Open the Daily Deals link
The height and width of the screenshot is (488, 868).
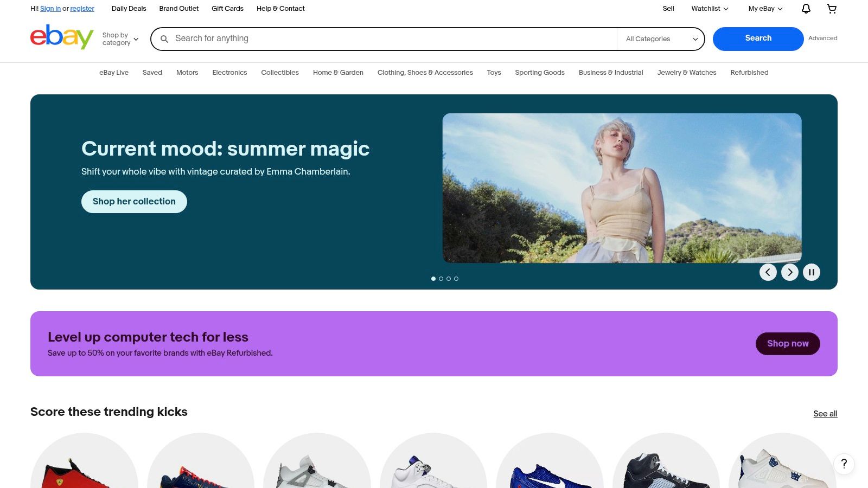(x=129, y=9)
